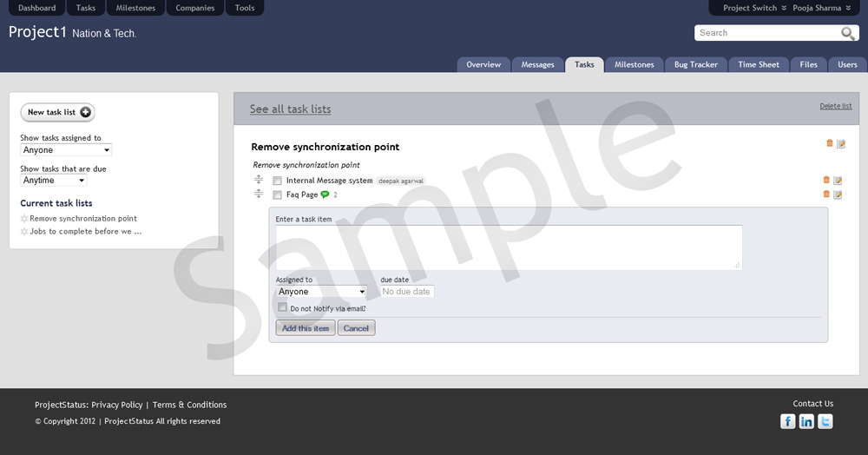Open the Faq Page comments bubble
This screenshot has height=455, width=868.
tap(325, 195)
